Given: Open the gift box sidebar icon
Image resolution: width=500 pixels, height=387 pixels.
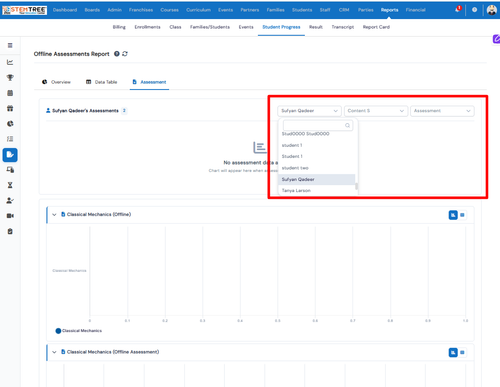Looking at the screenshot, I should (10, 108).
